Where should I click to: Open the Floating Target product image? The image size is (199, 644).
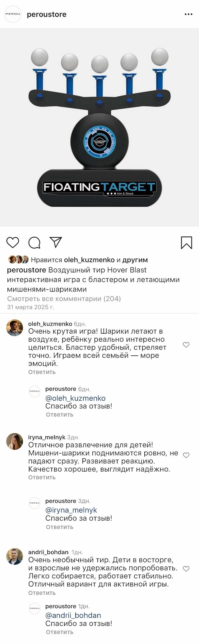click(99, 127)
